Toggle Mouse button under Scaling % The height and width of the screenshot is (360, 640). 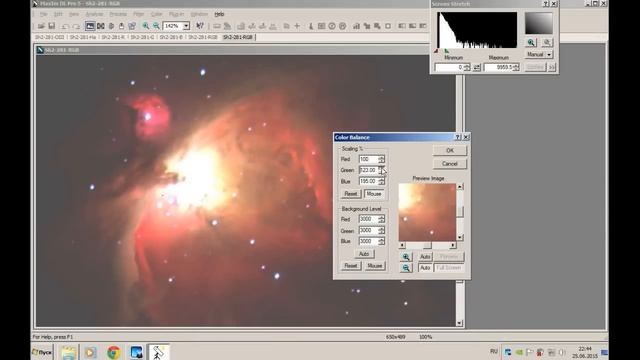pos(374,194)
